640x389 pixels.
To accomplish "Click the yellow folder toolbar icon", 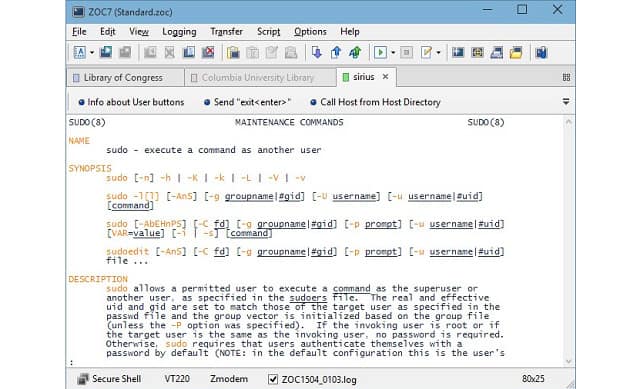I will pyautogui.click(x=516, y=52).
